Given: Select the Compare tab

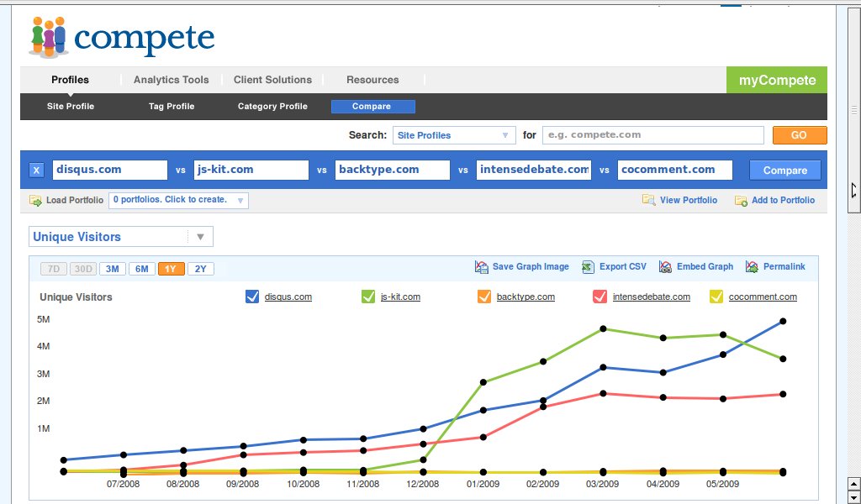Looking at the screenshot, I should (x=372, y=107).
